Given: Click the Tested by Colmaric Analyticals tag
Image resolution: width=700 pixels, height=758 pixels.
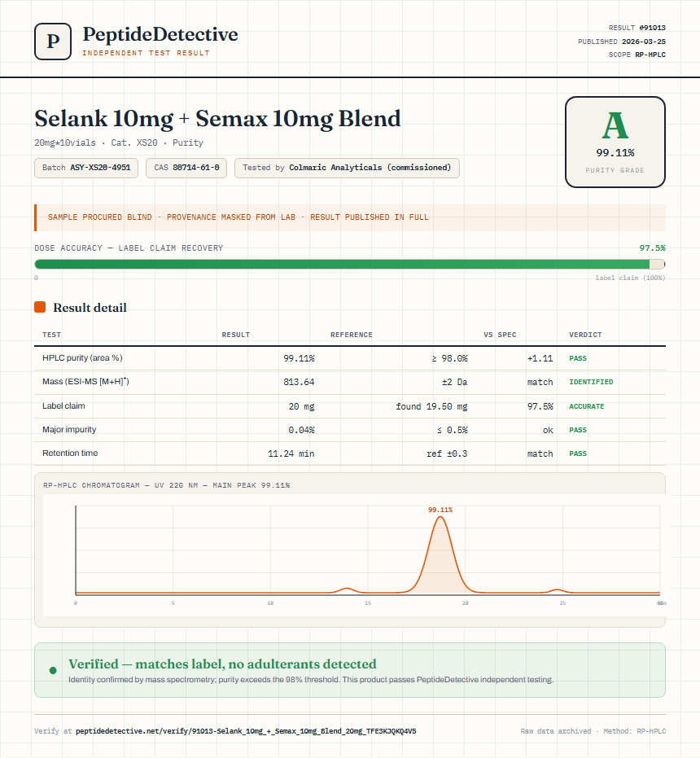Looking at the screenshot, I should click(347, 168).
